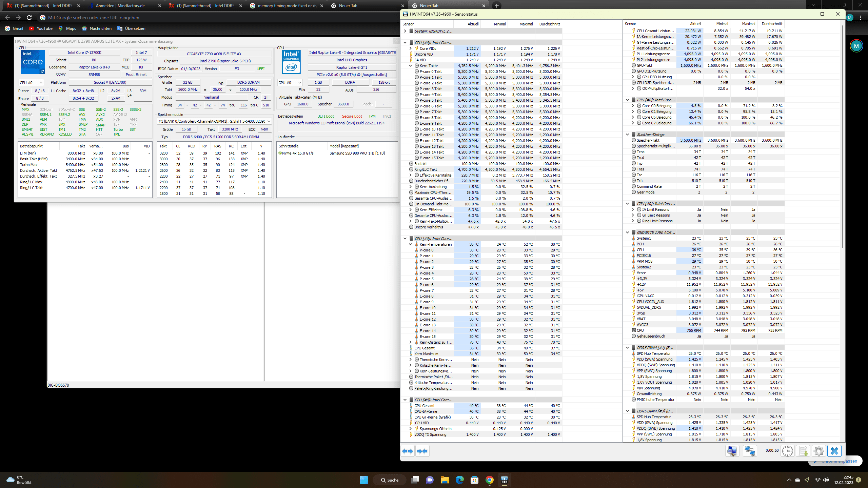Collapse the Kern-Takte tree node
Viewport: 868px width, 488px height.
click(x=410, y=66)
